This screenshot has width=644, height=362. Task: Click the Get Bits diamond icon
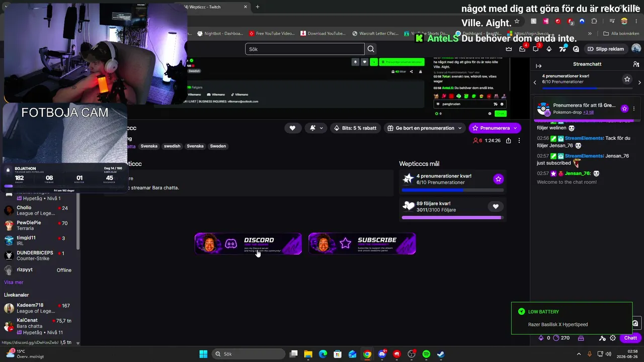click(x=549, y=49)
